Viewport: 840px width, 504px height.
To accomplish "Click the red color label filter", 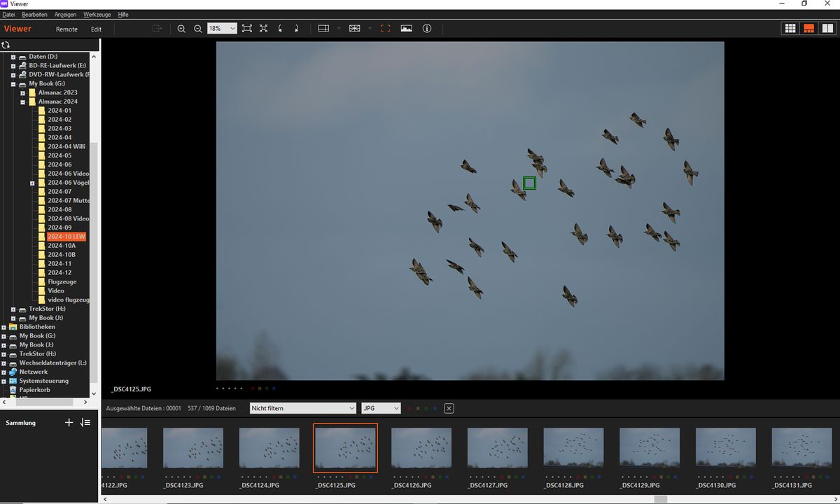I will click(x=409, y=408).
